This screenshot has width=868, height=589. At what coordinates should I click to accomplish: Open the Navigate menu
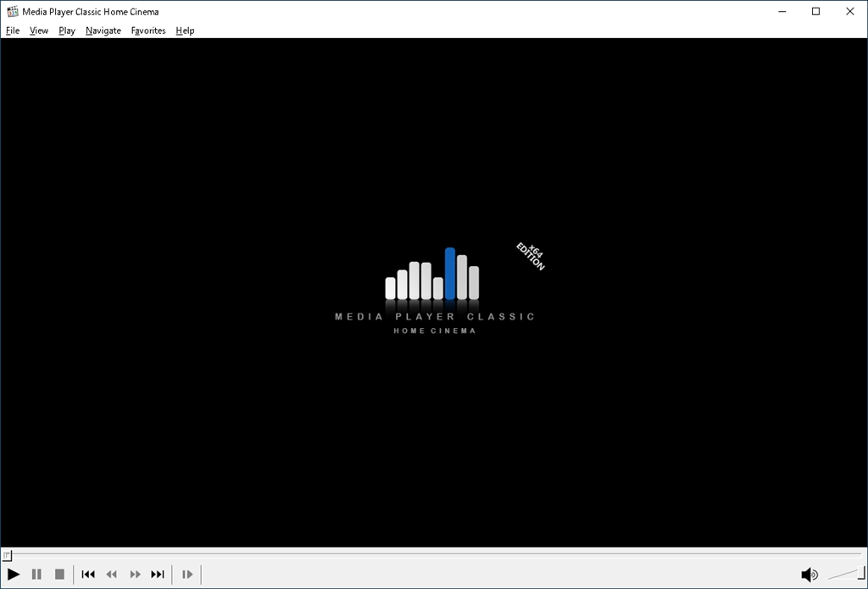(x=103, y=31)
